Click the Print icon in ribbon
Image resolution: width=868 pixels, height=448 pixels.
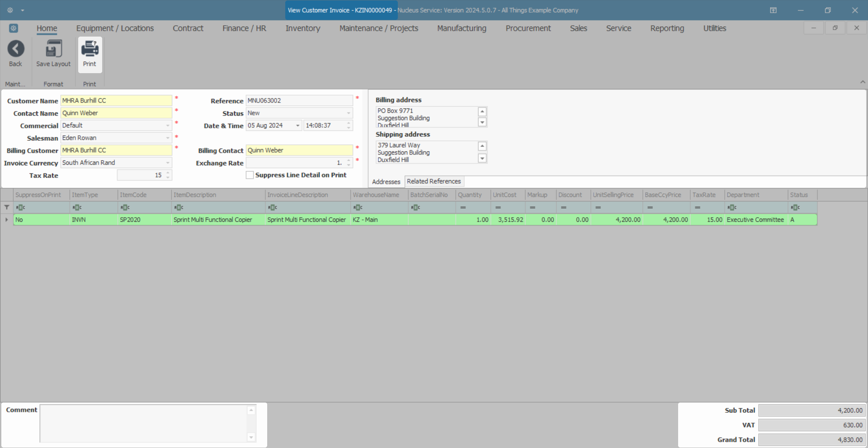click(x=90, y=49)
